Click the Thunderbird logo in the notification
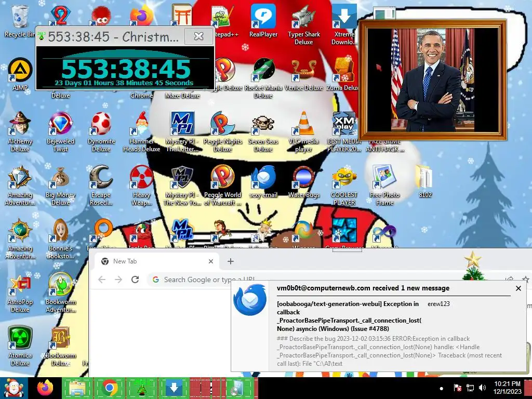 tap(250, 300)
